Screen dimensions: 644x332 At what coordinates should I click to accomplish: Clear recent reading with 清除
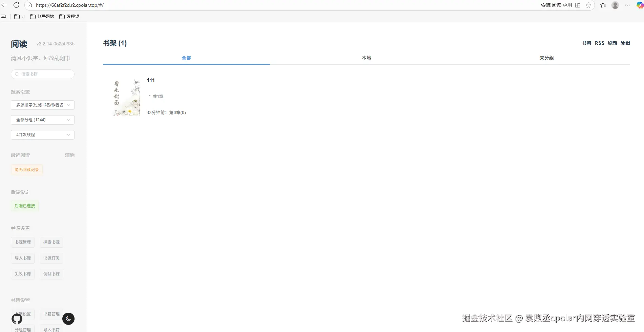pyautogui.click(x=70, y=155)
